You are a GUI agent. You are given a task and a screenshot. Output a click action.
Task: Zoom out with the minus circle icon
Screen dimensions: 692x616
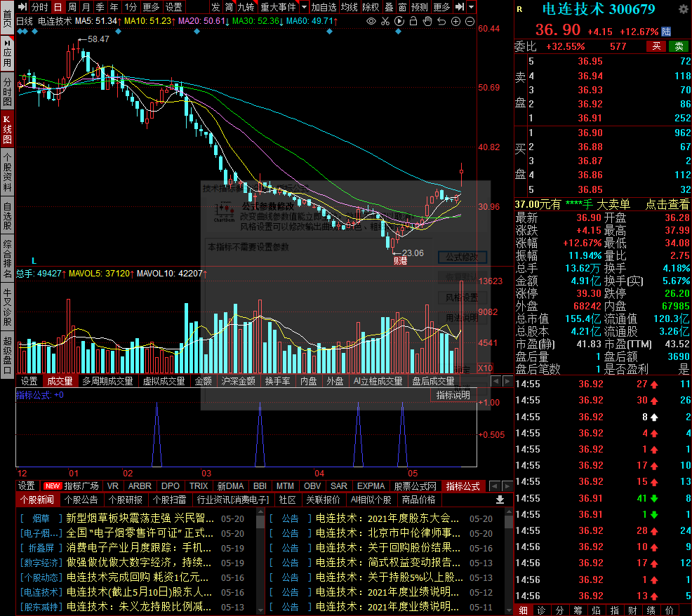pos(470,21)
